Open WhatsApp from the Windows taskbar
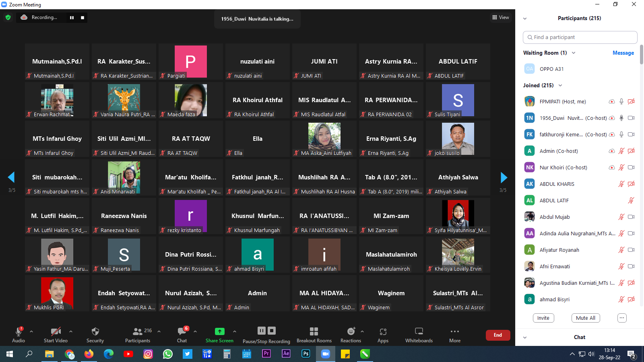This screenshot has width=644, height=362. (x=168, y=354)
